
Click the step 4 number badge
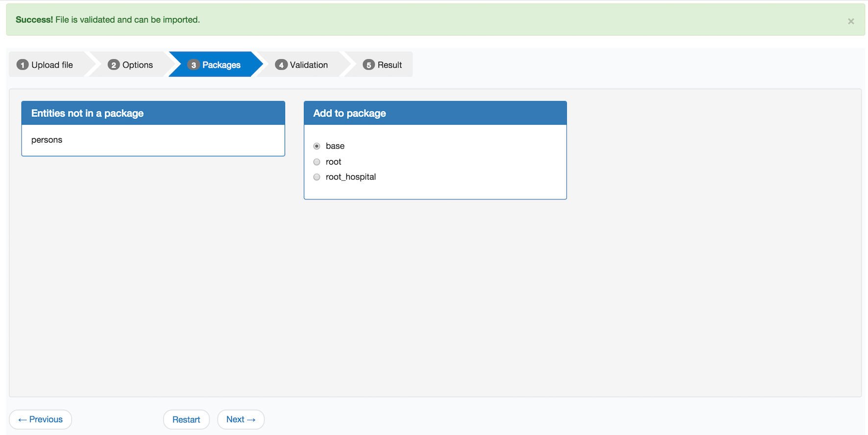281,65
